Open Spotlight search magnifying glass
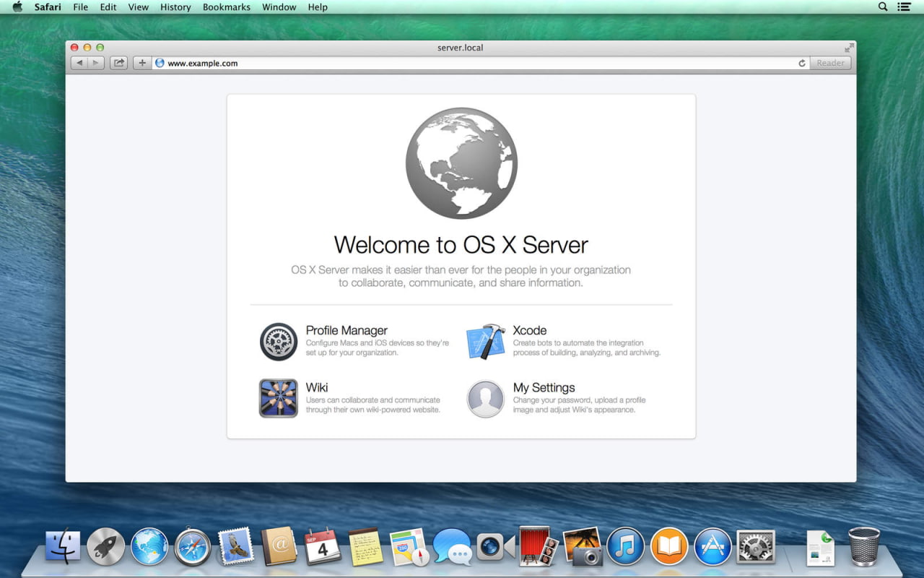 click(x=882, y=7)
